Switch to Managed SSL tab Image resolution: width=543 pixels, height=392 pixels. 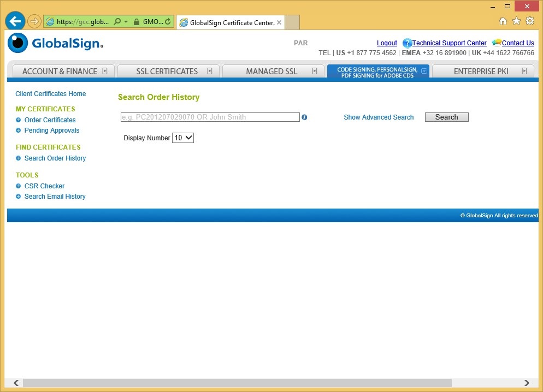273,72
